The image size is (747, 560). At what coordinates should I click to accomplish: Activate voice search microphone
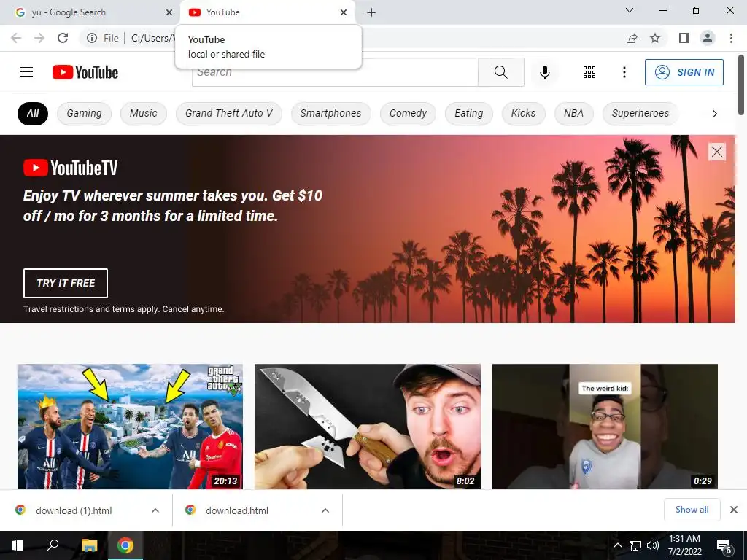coord(545,72)
